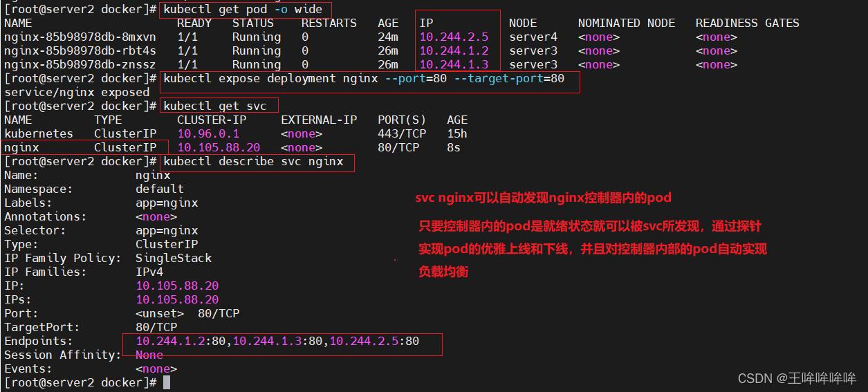Viewport: 868px width, 392px height.
Task: Click endpoint 10.244.1.2:80
Action: click(x=181, y=341)
